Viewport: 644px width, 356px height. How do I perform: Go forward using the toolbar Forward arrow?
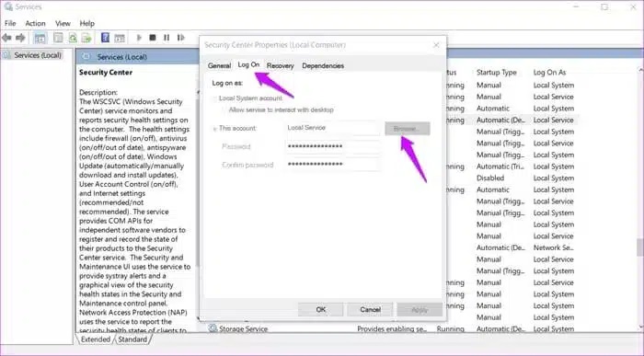20,38
